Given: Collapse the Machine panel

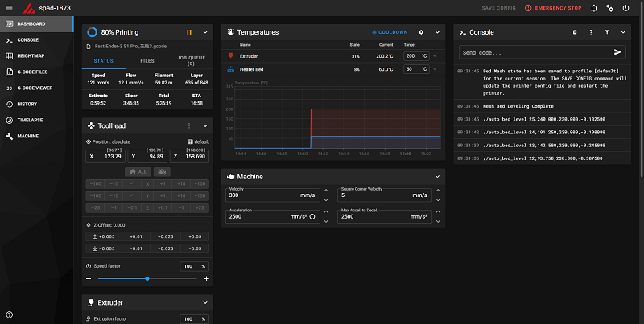Looking at the screenshot, I should point(437,177).
